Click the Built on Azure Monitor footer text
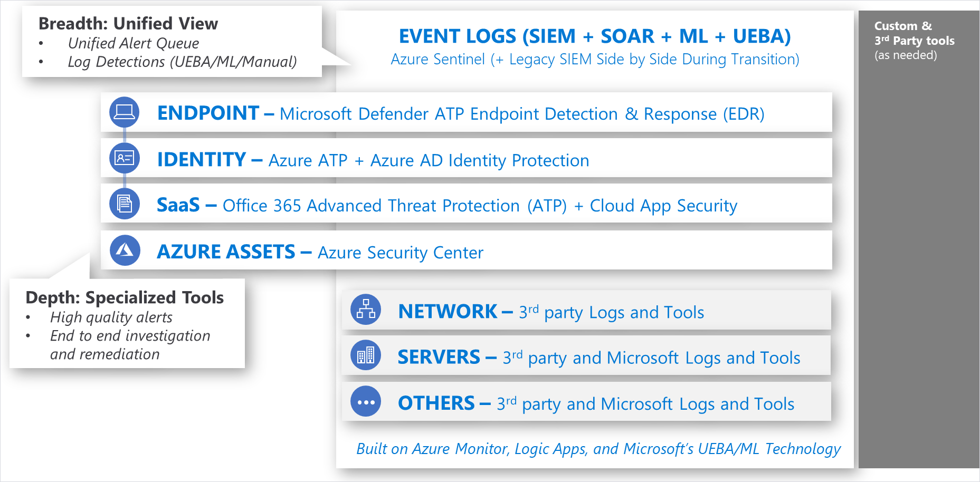The width and height of the screenshot is (980, 482). pyautogui.click(x=598, y=449)
